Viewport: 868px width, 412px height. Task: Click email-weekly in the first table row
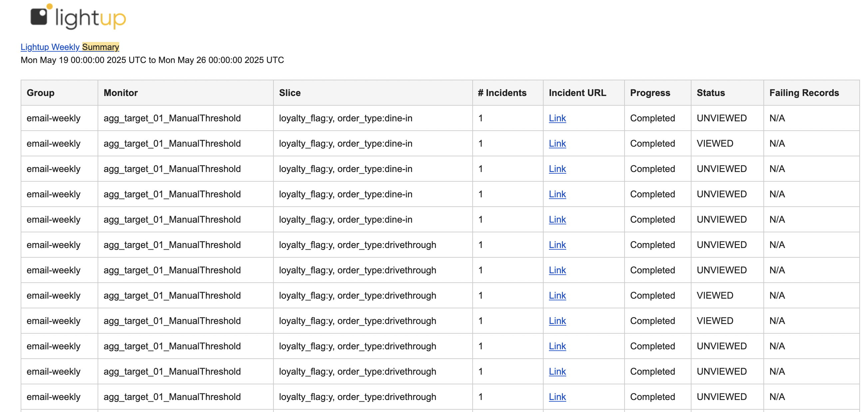pos(54,118)
